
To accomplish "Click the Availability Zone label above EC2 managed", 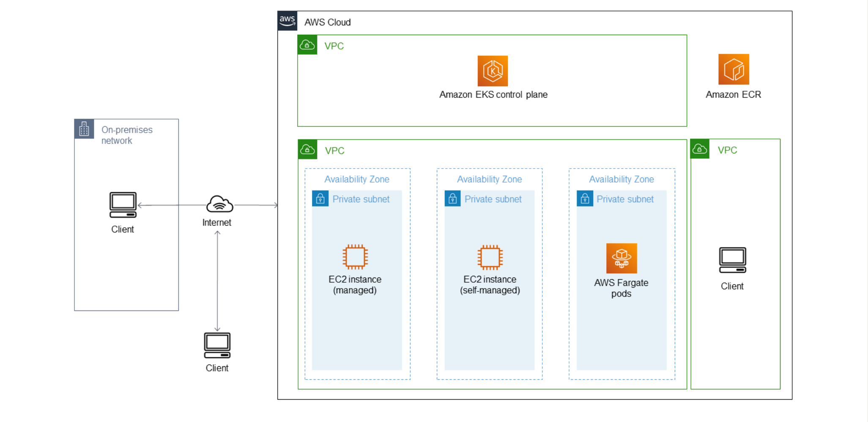I will point(357,179).
